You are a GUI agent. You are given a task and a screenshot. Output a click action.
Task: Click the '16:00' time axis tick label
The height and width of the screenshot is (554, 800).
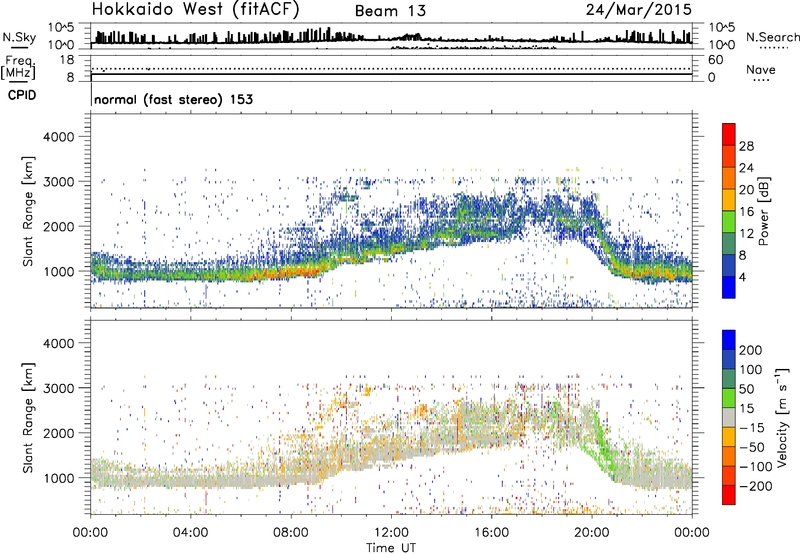491,533
